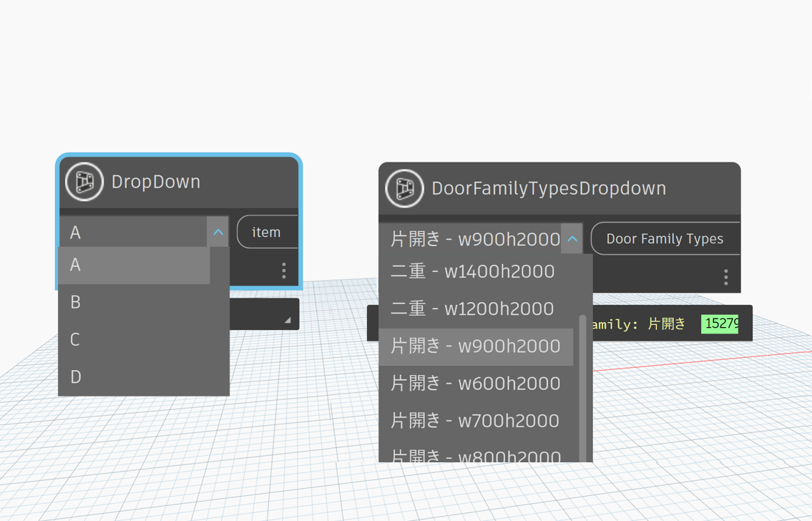Select the highlighted 片開き - w900h2000 entry
The width and height of the screenshot is (812, 521).
(476, 346)
